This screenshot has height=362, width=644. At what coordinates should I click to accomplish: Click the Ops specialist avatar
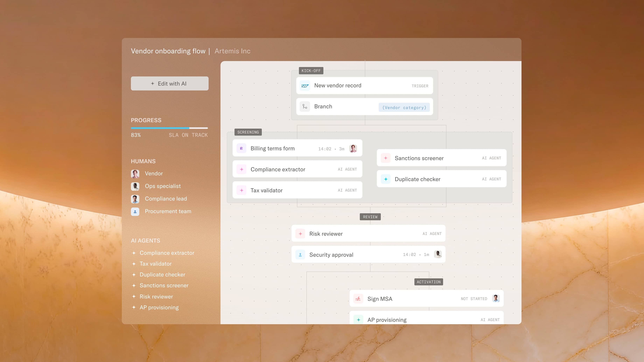tap(135, 186)
